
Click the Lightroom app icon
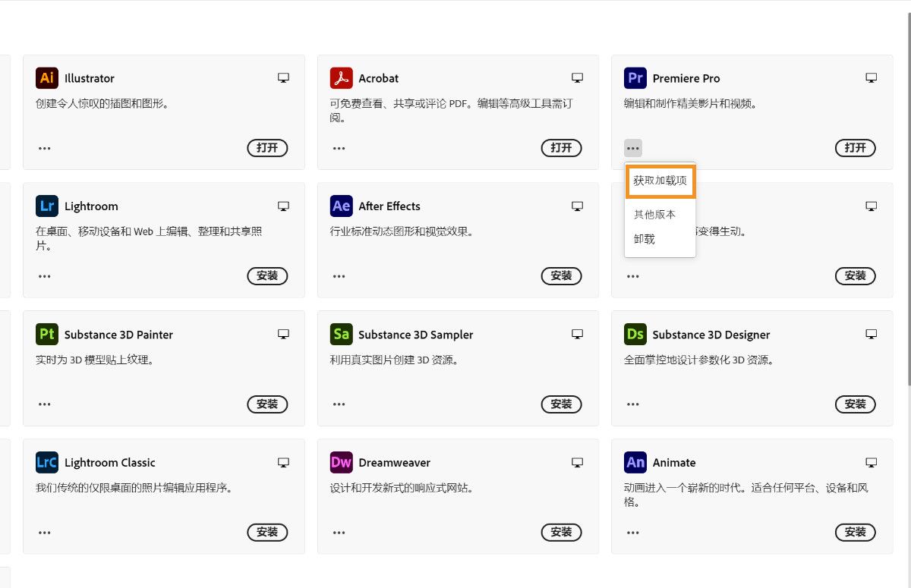(x=46, y=206)
